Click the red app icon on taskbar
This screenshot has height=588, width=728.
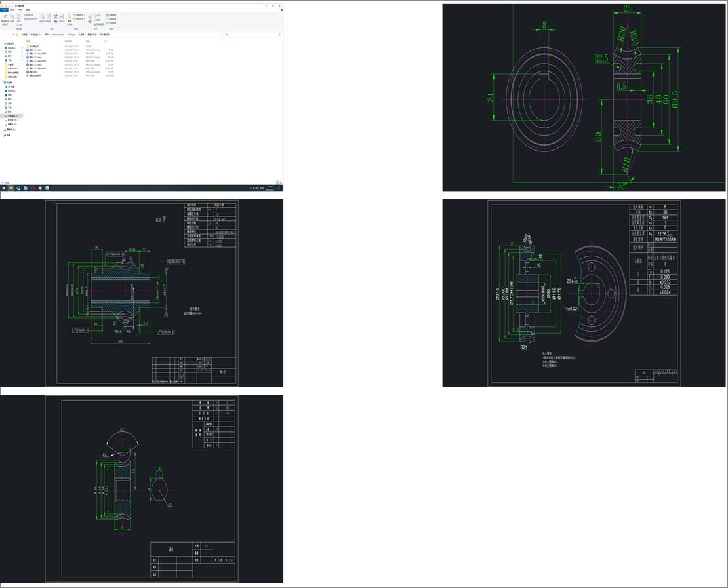[x=33, y=188]
